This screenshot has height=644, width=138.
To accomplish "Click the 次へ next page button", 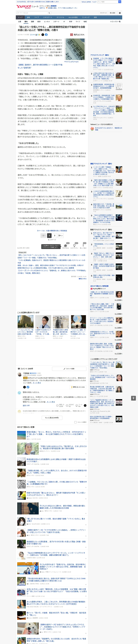I will point(60,235).
